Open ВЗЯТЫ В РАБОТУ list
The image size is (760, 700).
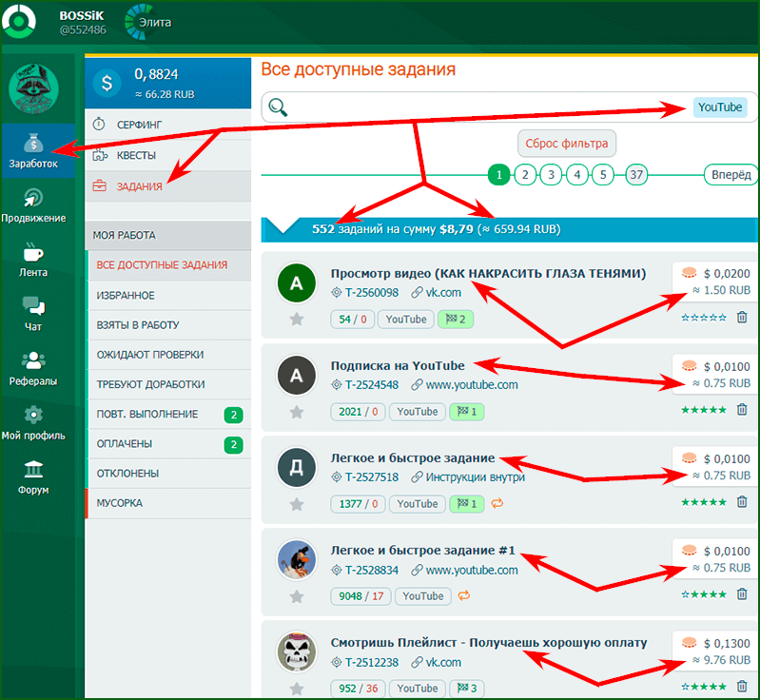coord(169,324)
